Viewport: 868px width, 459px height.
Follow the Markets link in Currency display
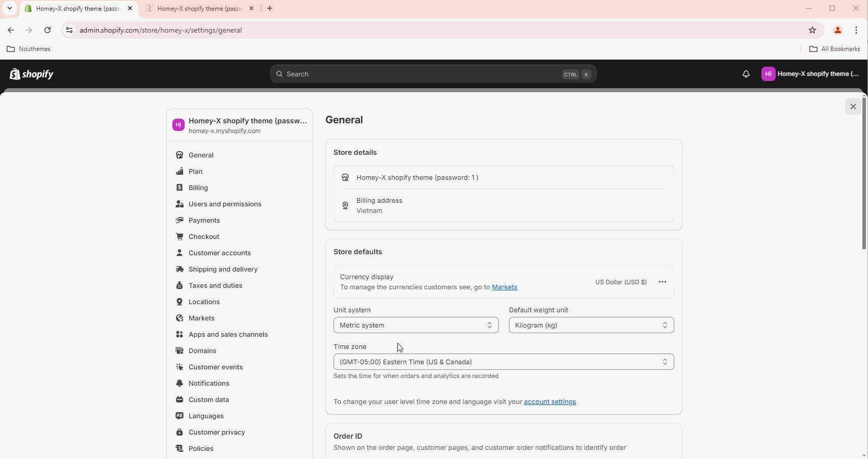tap(504, 288)
